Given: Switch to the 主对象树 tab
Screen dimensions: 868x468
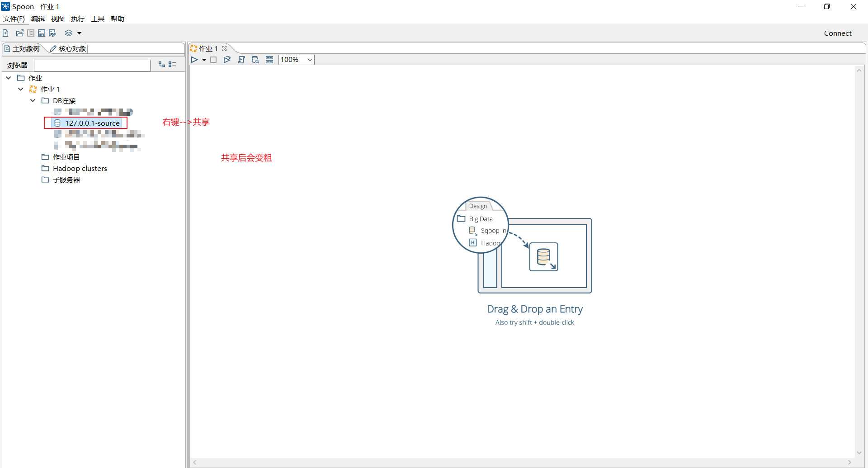Looking at the screenshot, I should pyautogui.click(x=22, y=48).
